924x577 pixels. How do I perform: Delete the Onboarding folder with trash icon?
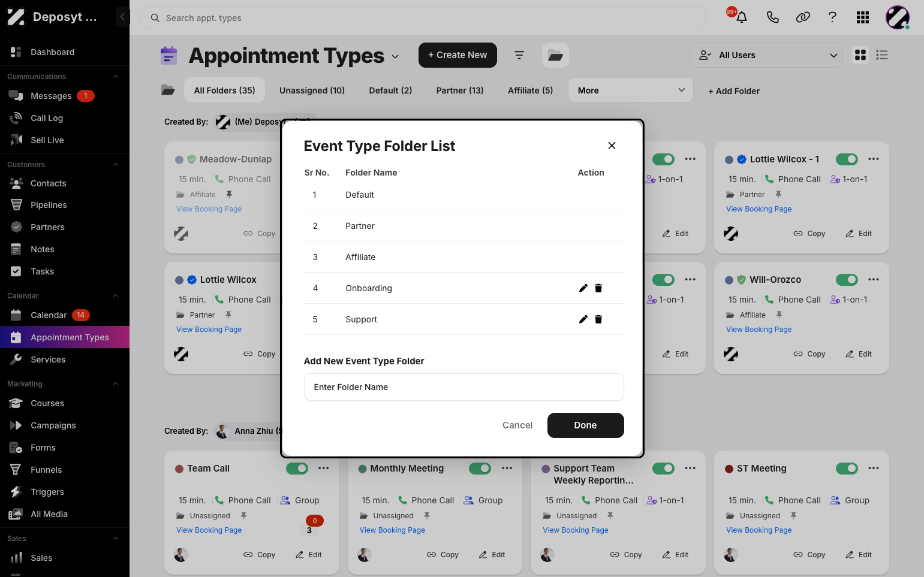(598, 288)
